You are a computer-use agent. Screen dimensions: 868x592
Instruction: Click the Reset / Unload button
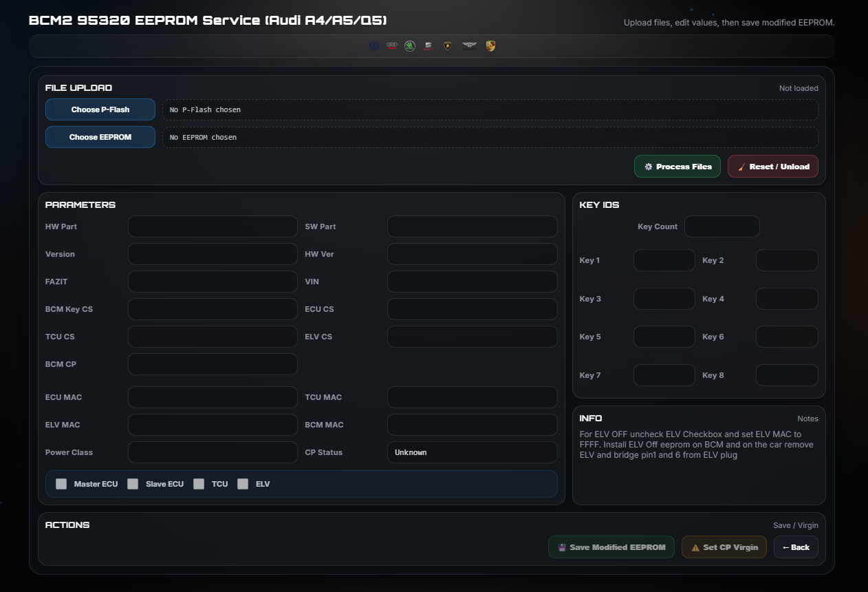[772, 167]
